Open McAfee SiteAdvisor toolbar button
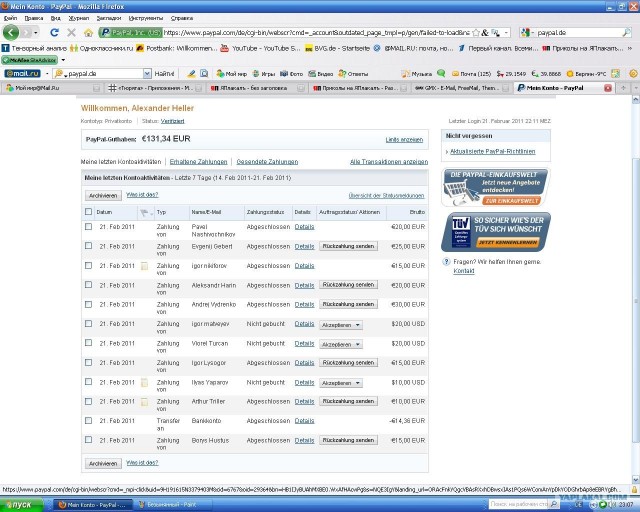The width and height of the screenshot is (640, 512). tap(29, 60)
